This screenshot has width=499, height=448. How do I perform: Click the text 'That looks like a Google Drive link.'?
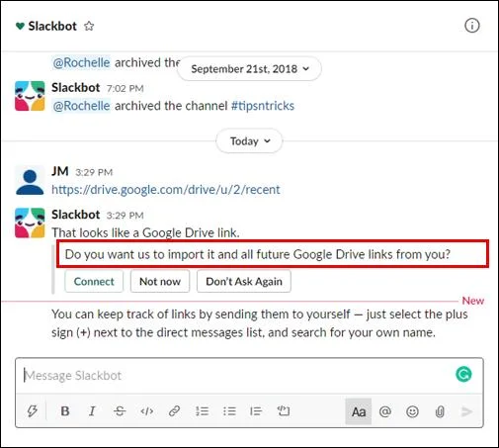145,232
